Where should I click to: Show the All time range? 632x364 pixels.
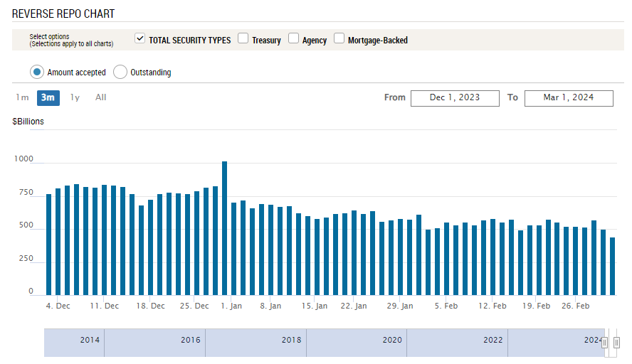point(101,97)
